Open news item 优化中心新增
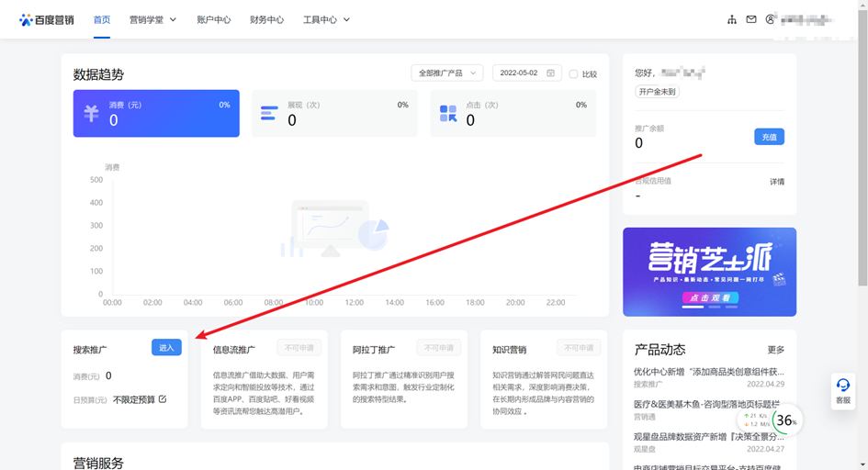This screenshot has height=470, width=868. point(709,372)
